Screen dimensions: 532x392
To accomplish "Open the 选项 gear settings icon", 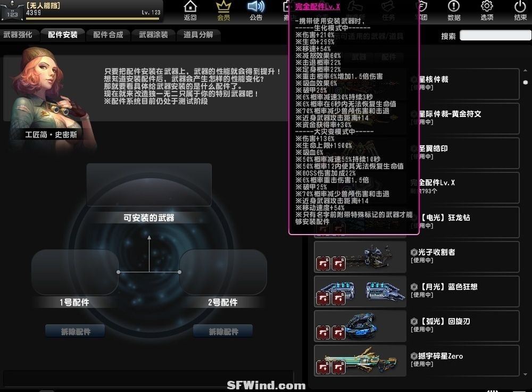I will (487, 11).
